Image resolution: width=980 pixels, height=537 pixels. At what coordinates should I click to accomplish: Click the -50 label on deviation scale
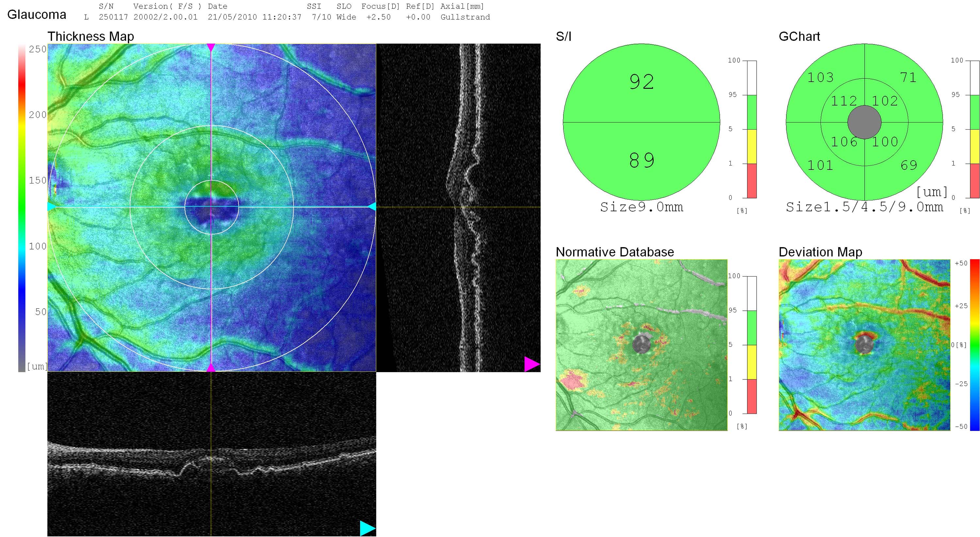click(x=961, y=426)
